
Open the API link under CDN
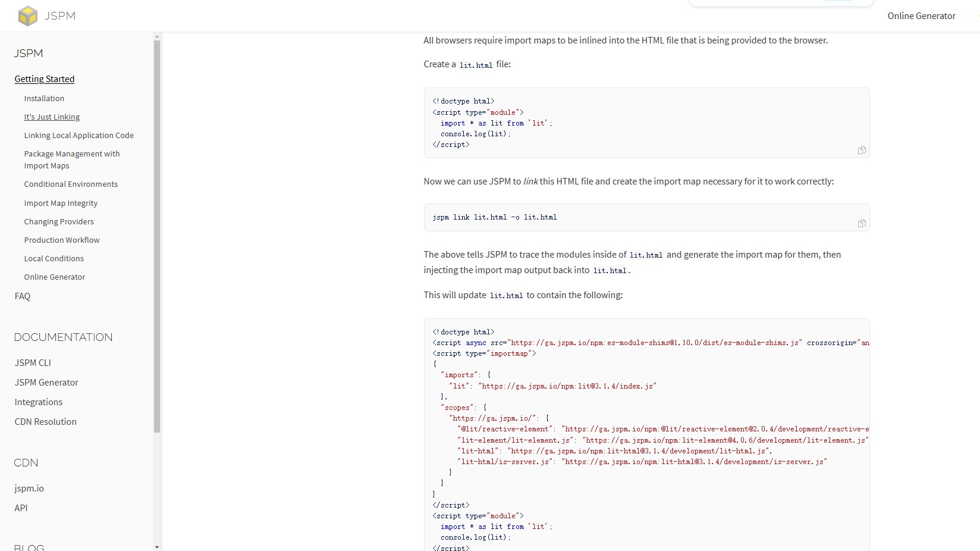(x=21, y=508)
